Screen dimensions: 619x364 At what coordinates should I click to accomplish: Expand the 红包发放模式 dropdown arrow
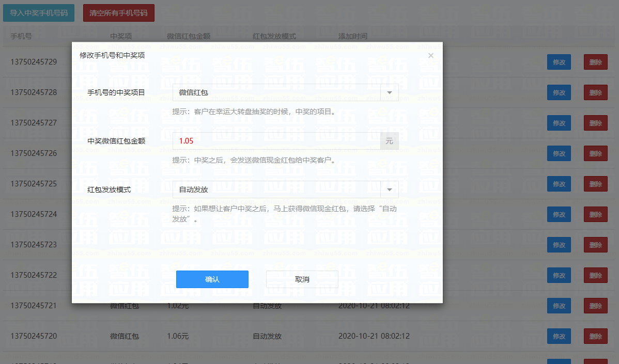coord(389,189)
